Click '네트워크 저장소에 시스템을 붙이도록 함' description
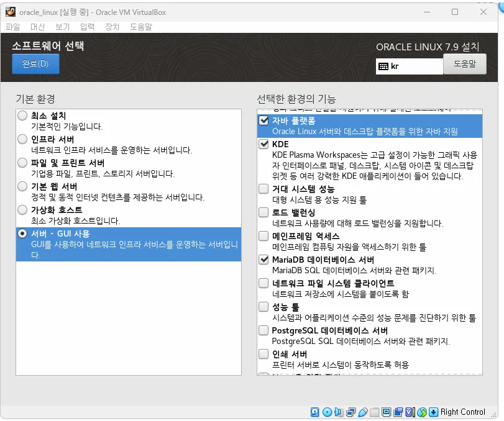Viewport: 504px width, 421px height. 341,294
